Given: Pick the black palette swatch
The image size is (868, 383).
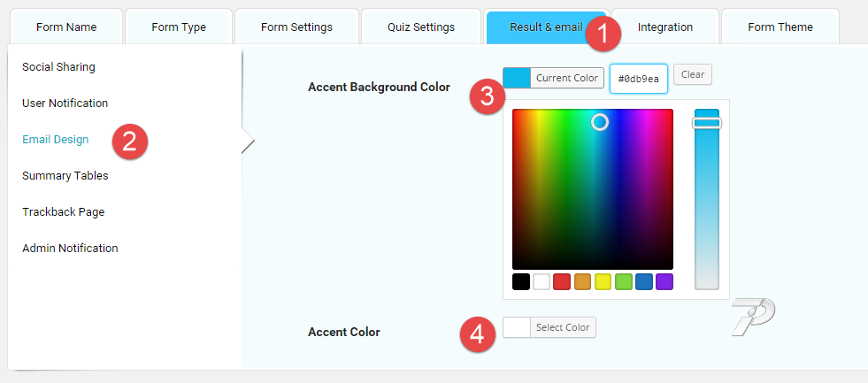Looking at the screenshot, I should [x=521, y=281].
